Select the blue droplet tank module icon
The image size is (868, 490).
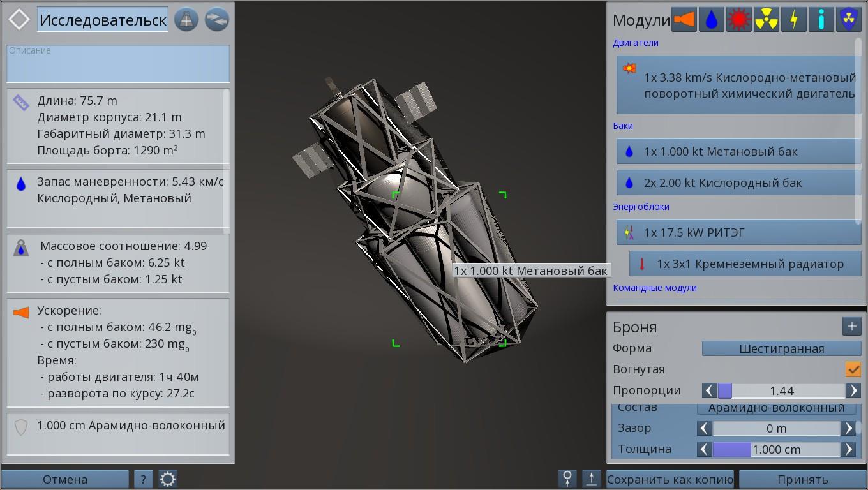point(711,20)
